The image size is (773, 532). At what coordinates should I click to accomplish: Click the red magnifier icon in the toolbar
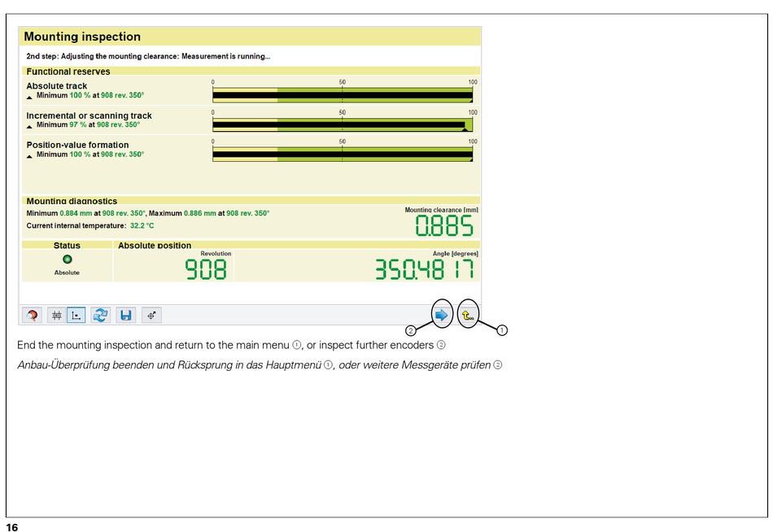pyautogui.click(x=33, y=315)
